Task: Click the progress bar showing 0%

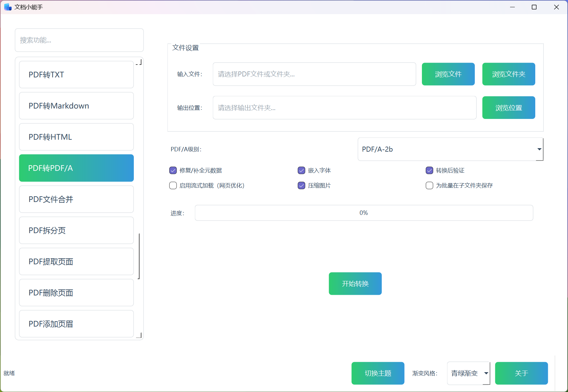Action: coord(364,213)
